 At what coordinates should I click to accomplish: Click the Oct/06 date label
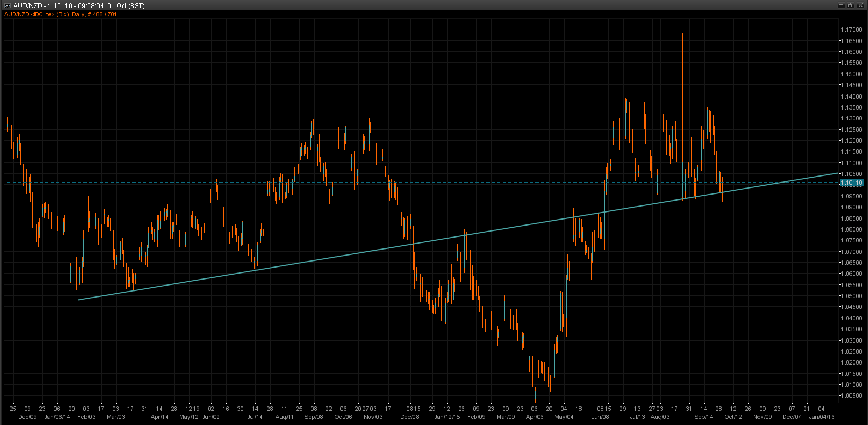click(x=343, y=417)
